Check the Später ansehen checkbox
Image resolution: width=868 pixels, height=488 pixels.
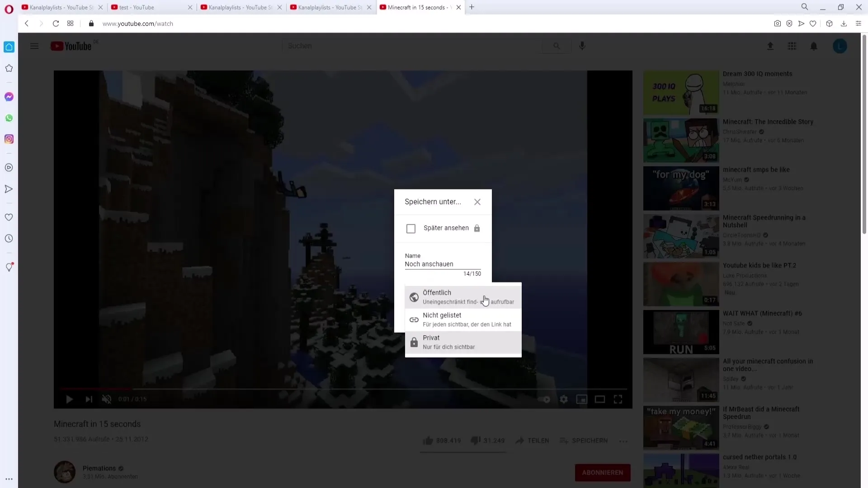point(410,229)
